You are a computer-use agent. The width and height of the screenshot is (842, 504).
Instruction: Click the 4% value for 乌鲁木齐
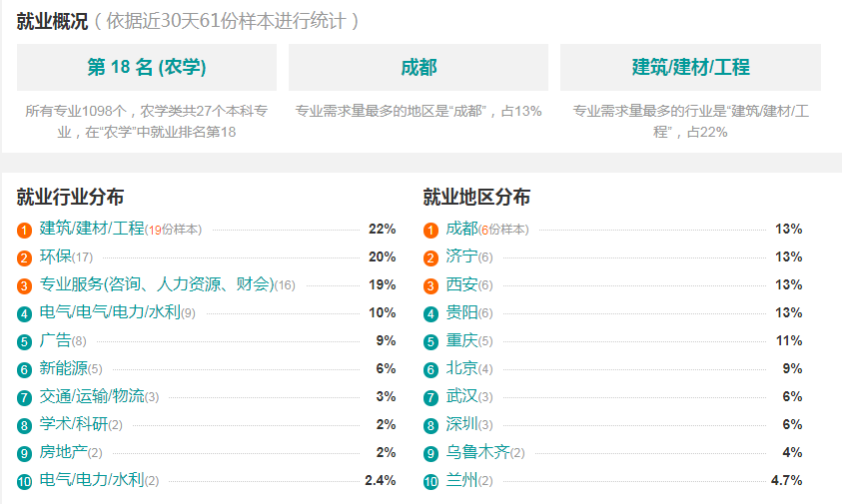(x=792, y=452)
